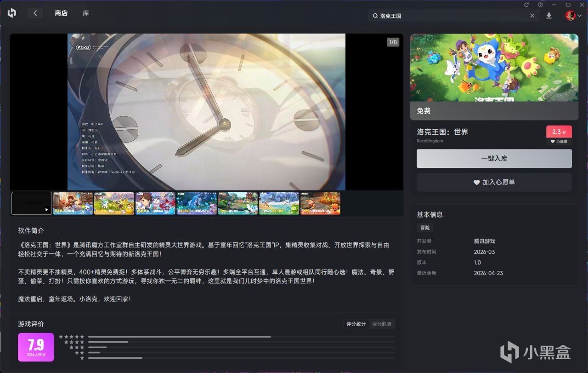This screenshot has width=588, height=373.
Task: Select the fourth thumbnail in the media strip
Action: click(155, 203)
